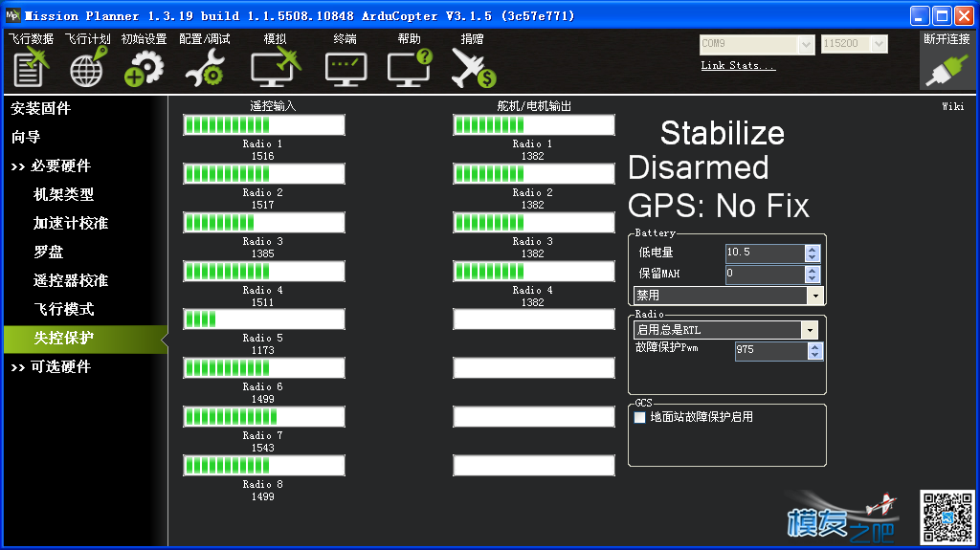Select 飞行模式 flight modes item
Viewport: 980px width, 550px height.
point(64,309)
